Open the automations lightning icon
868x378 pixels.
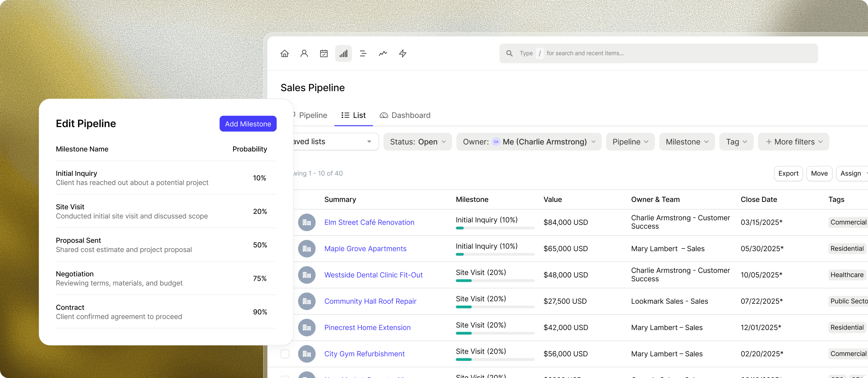[402, 53]
